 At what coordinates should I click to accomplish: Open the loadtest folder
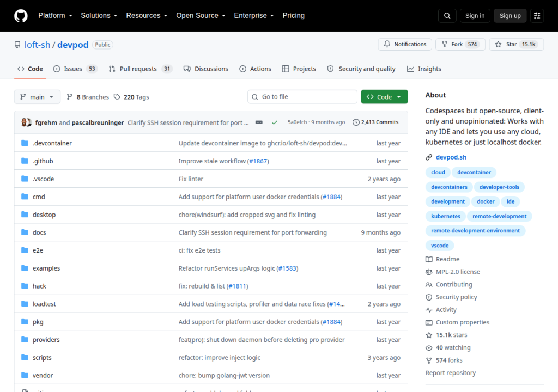point(44,304)
